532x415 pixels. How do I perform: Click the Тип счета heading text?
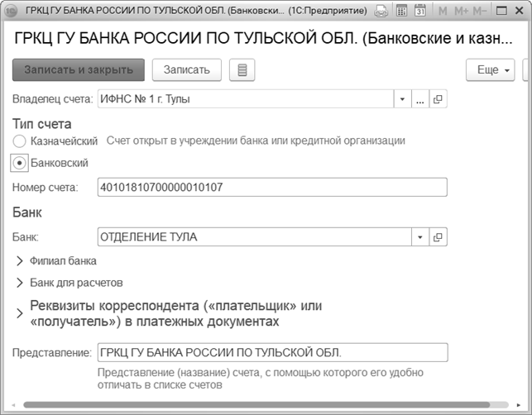(x=42, y=124)
